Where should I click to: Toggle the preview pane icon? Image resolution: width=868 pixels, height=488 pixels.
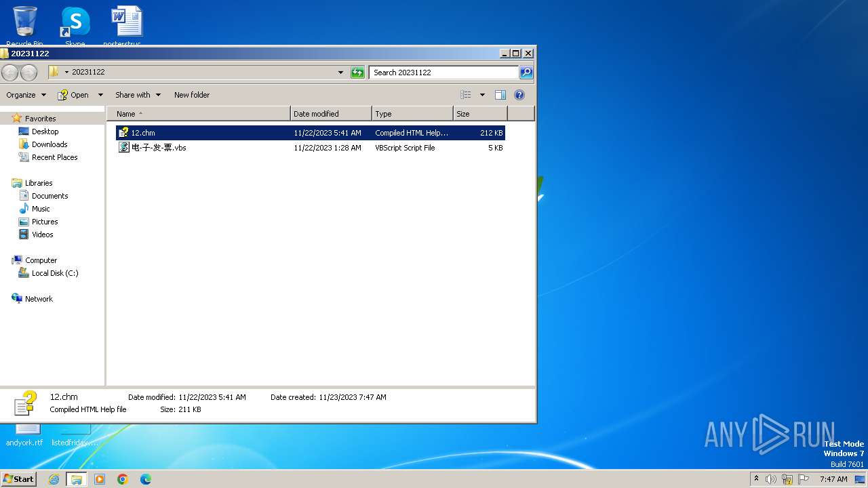500,95
